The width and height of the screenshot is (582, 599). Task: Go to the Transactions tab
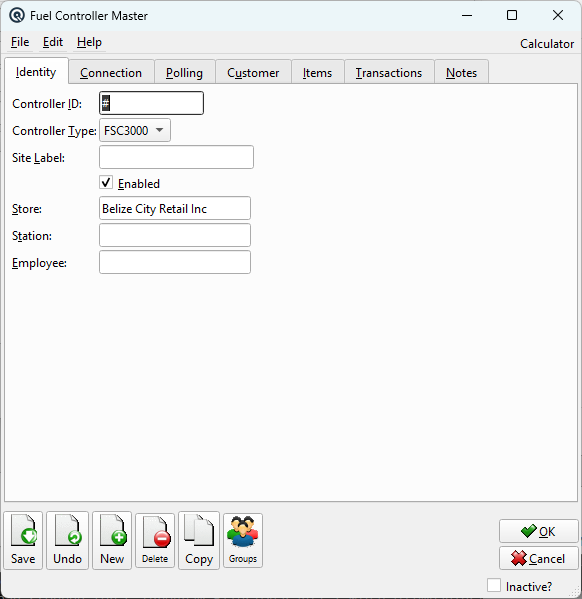(x=389, y=72)
